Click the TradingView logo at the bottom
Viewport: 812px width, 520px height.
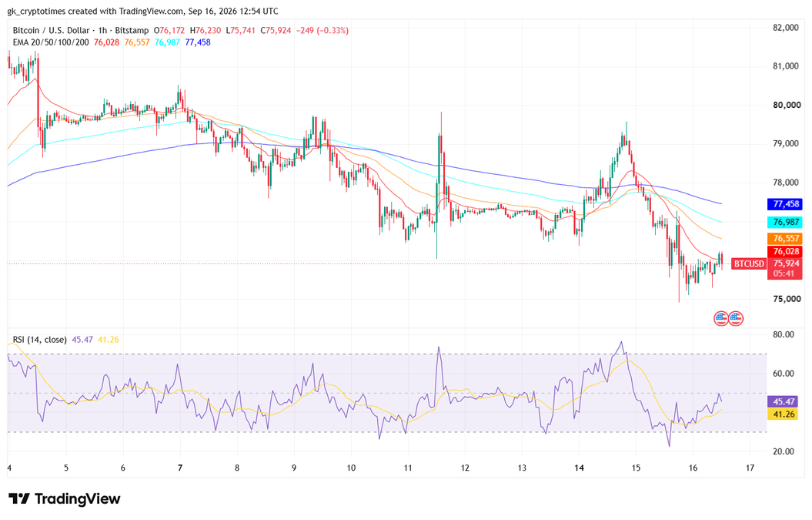[65, 498]
